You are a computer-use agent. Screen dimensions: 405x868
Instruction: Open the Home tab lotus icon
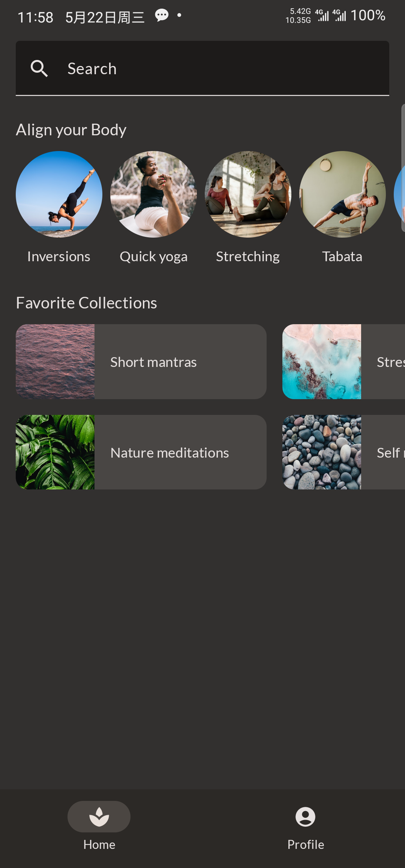tap(99, 816)
